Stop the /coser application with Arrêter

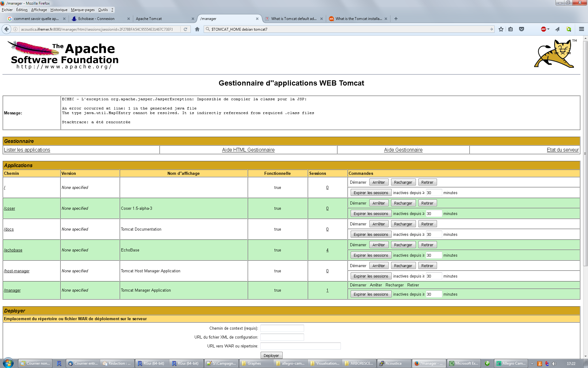pos(379,203)
